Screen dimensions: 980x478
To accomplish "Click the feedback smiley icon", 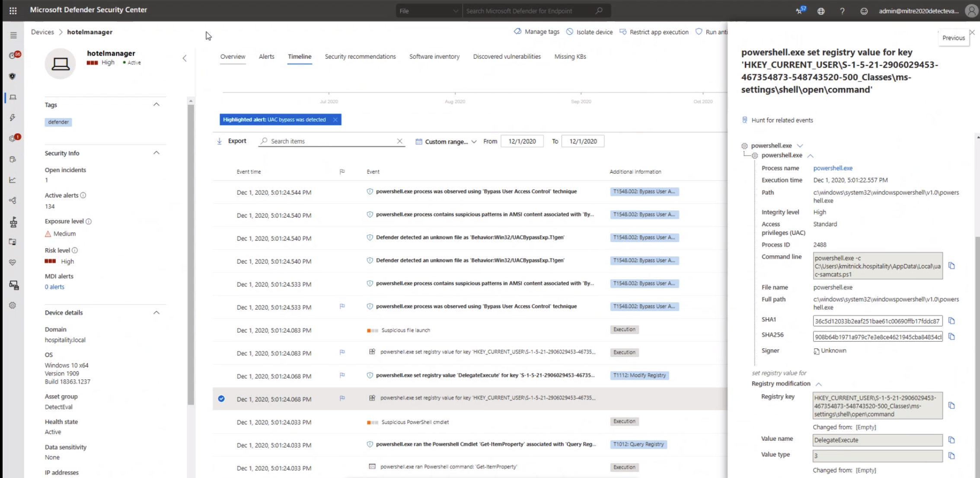I will (x=864, y=11).
